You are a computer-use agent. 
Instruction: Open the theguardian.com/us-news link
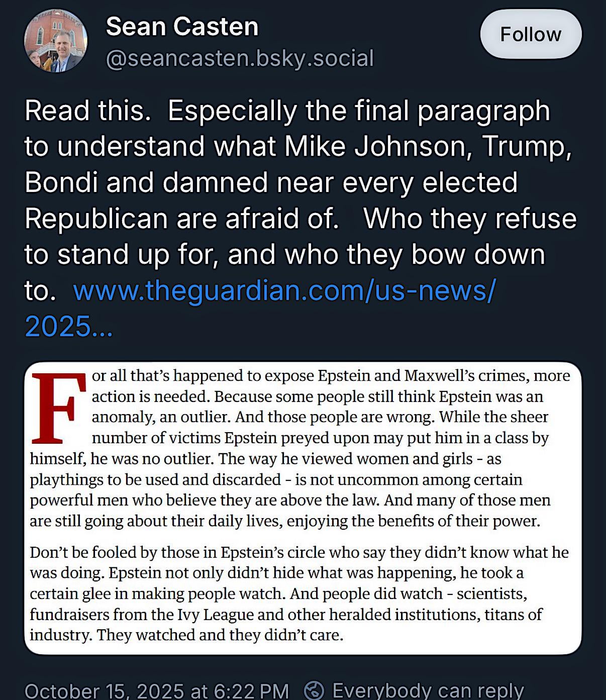click(284, 290)
